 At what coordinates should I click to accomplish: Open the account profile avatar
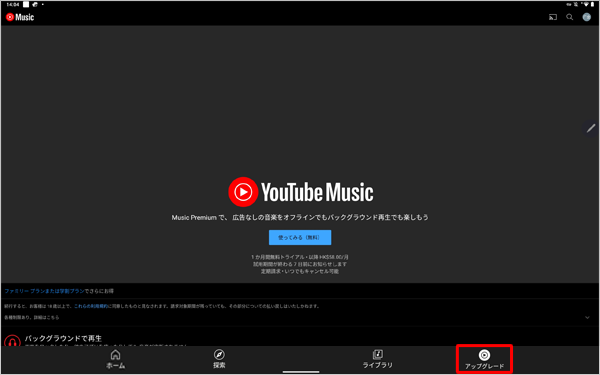tap(587, 17)
